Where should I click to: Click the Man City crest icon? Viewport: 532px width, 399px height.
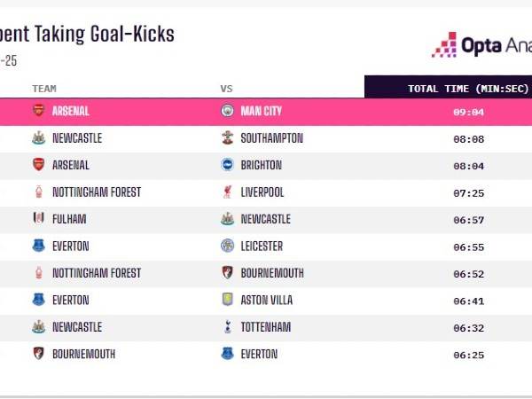[x=227, y=112]
